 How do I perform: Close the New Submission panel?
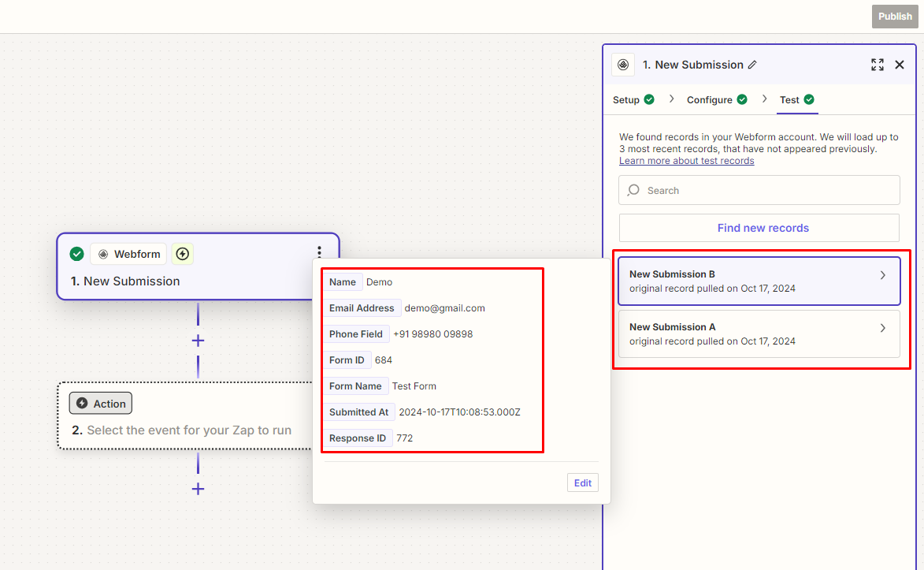coord(900,65)
